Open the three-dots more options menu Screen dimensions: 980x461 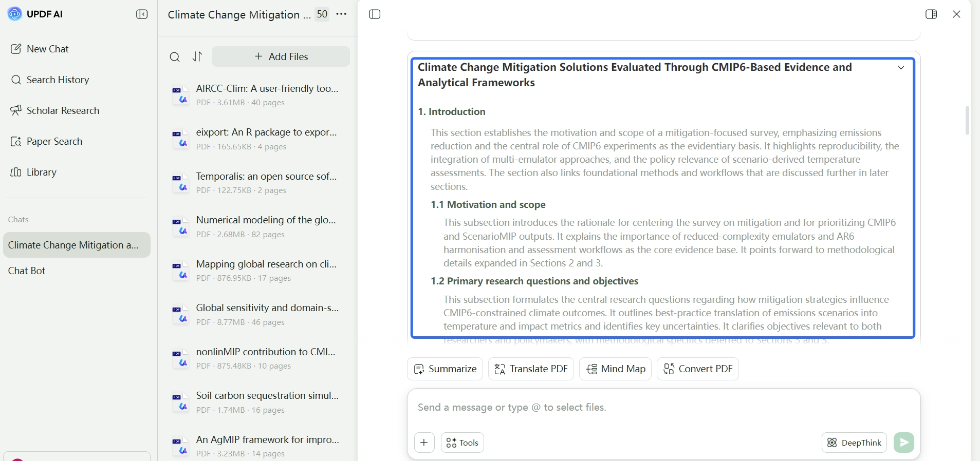(341, 14)
